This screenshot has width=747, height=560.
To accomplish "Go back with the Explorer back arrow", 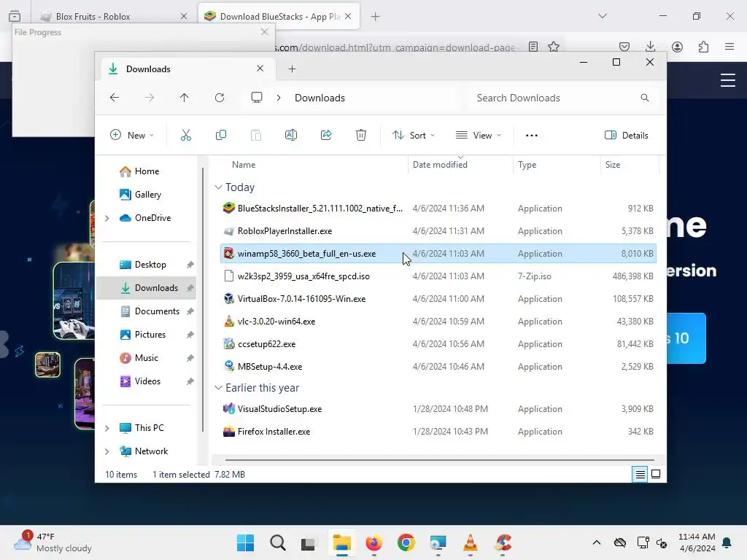I will click(x=115, y=98).
